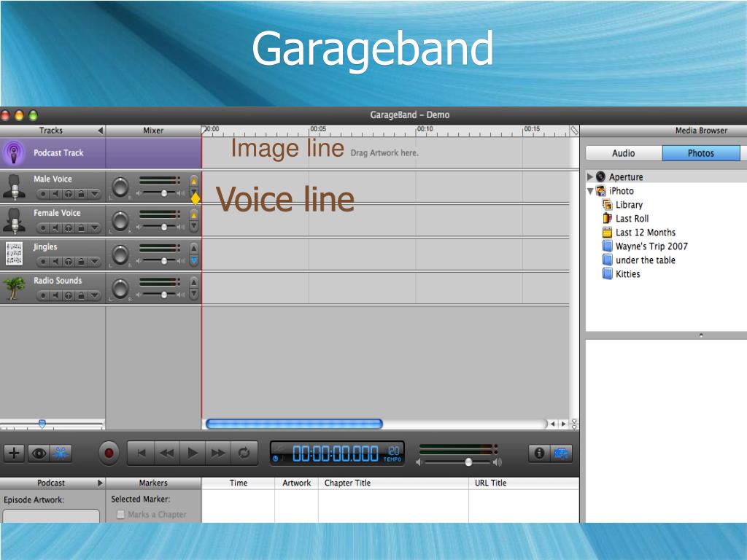This screenshot has height=560, width=747.
Task: Show automation for Jingles track
Action: (94, 262)
